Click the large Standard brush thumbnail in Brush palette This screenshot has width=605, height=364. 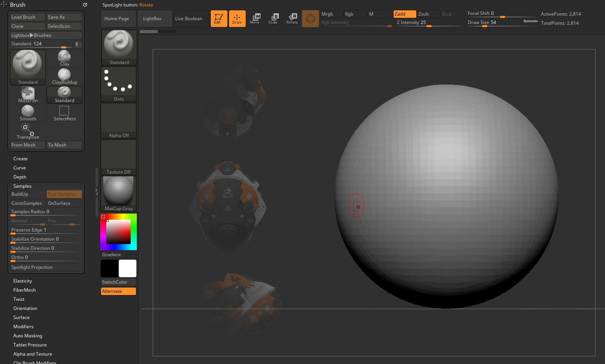coord(28,67)
